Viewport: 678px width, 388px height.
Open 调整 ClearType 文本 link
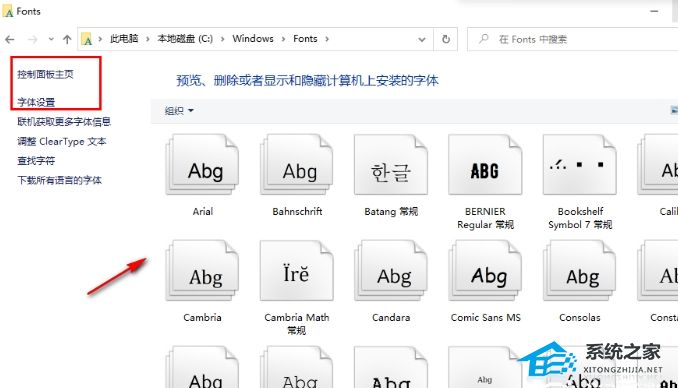[62, 141]
